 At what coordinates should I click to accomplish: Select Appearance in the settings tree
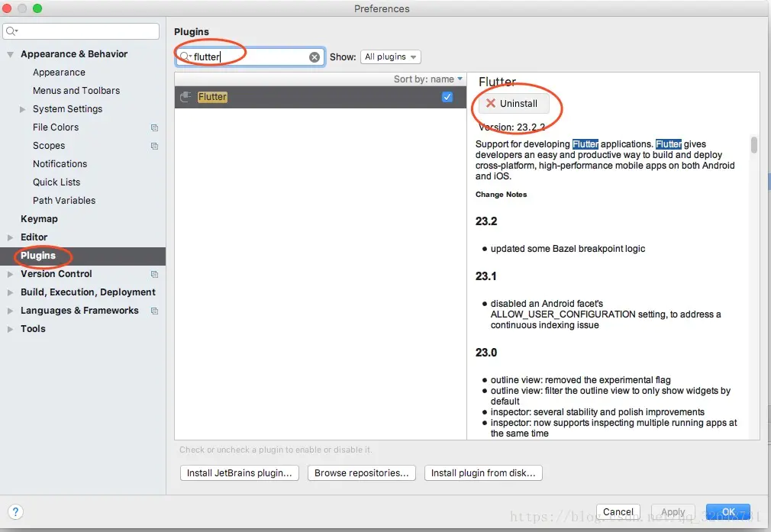click(59, 73)
